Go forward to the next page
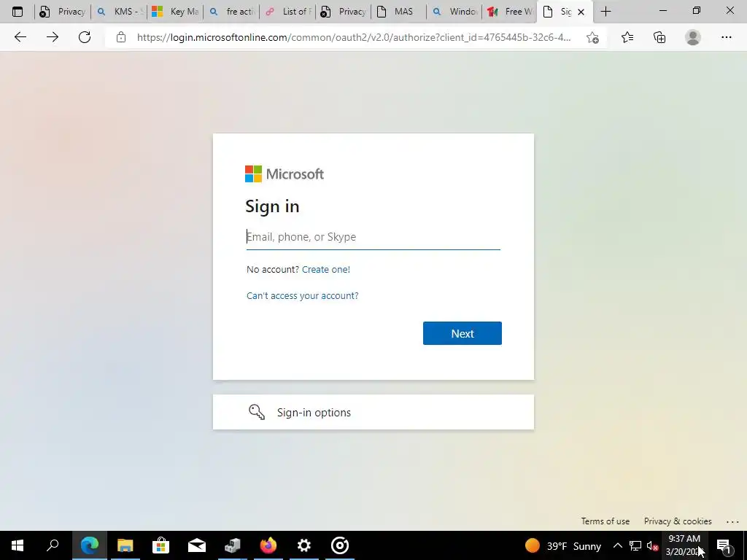Viewport: 747px width, 560px height. (53, 37)
